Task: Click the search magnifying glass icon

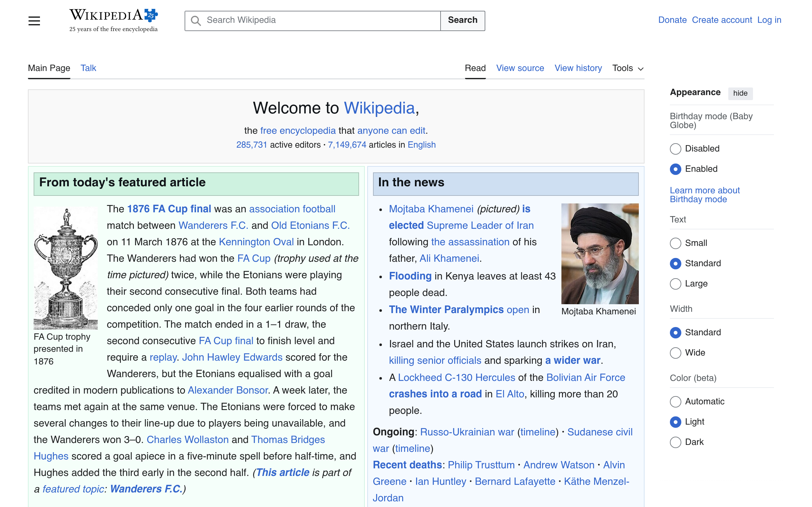Action: coord(196,21)
